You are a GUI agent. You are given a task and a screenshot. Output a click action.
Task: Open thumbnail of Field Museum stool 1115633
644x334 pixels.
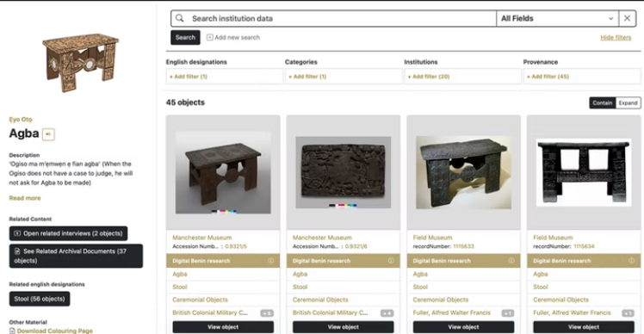464,172
